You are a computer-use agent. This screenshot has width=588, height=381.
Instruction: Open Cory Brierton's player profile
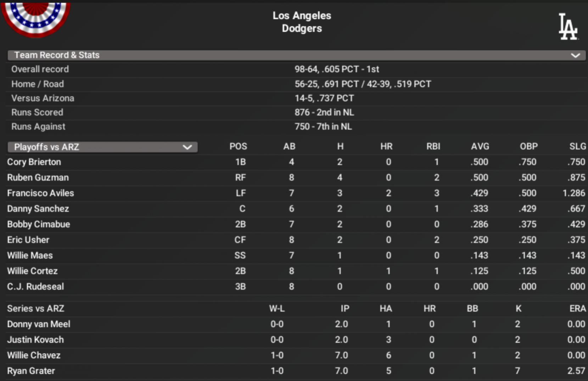click(x=34, y=162)
